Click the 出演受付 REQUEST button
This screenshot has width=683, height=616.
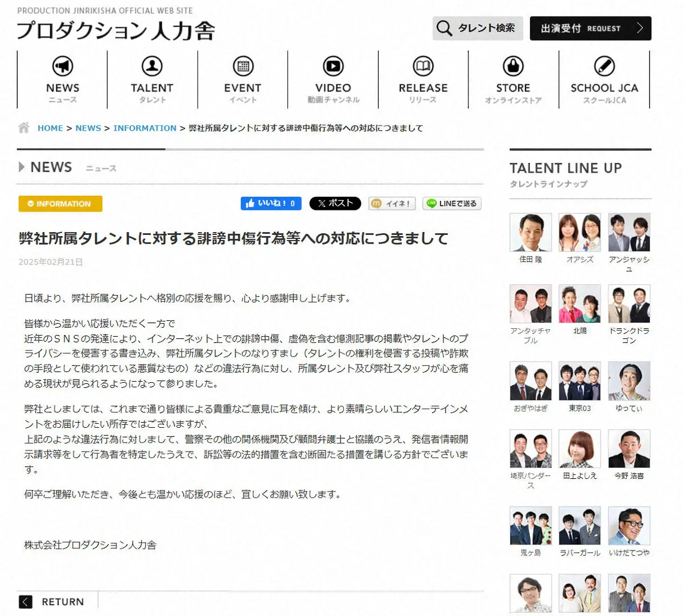590,28
